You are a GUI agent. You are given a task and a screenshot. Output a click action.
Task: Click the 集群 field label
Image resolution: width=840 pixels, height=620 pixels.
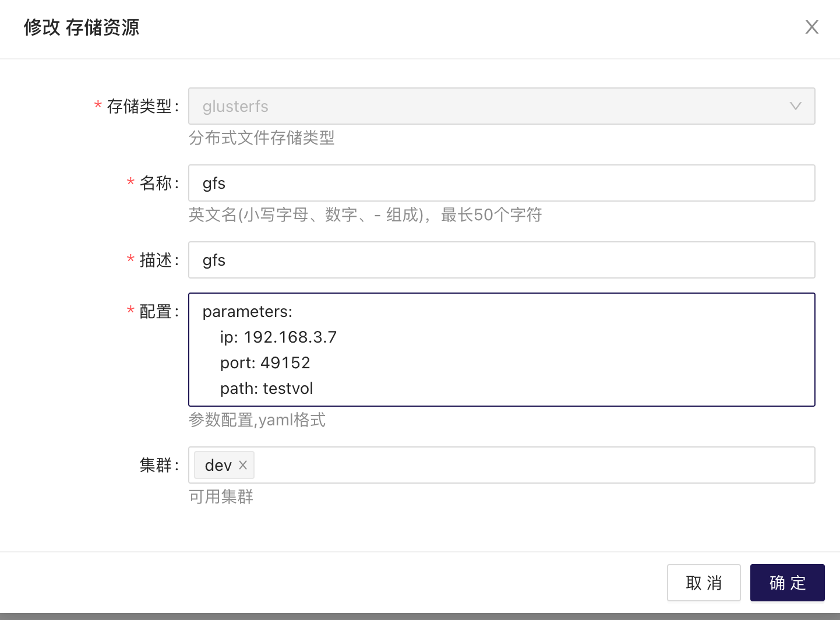tap(155, 465)
